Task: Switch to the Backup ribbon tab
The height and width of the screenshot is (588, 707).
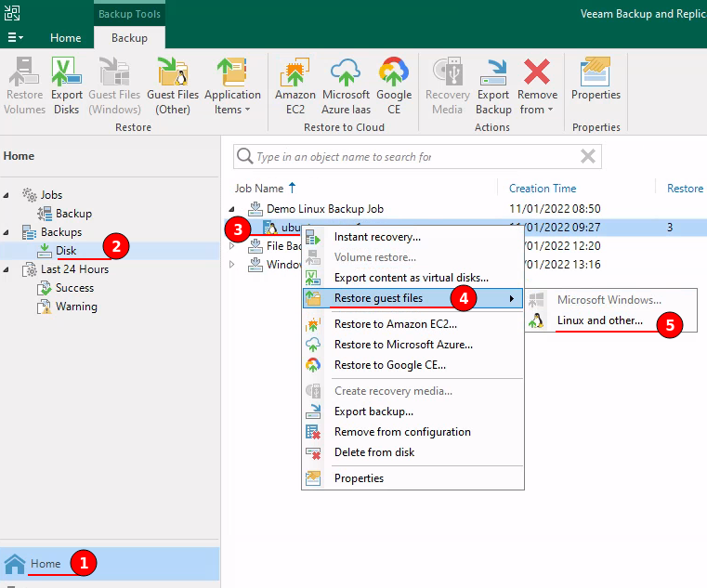Action: pyautogui.click(x=129, y=38)
